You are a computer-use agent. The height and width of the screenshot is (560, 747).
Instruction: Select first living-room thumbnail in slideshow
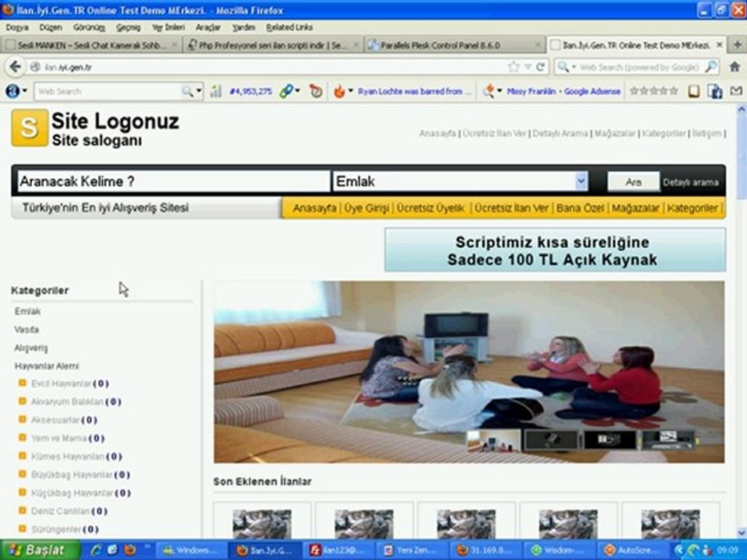tap(493, 440)
